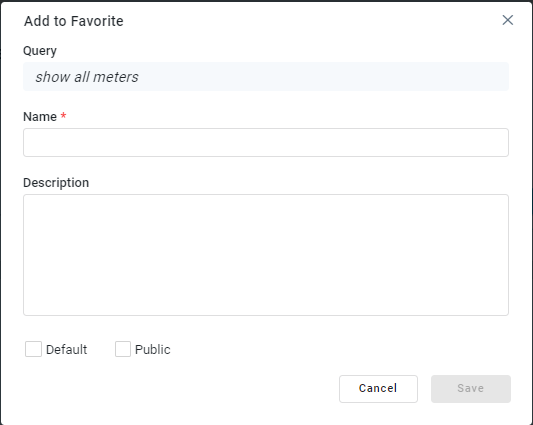Enable the Default checkbox

pyautogui.click(x=33, y=349)
